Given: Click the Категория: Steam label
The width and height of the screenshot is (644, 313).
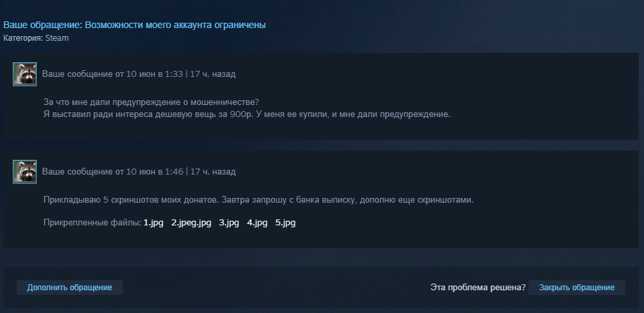Looking at the screenshot, I should (35, 38).
